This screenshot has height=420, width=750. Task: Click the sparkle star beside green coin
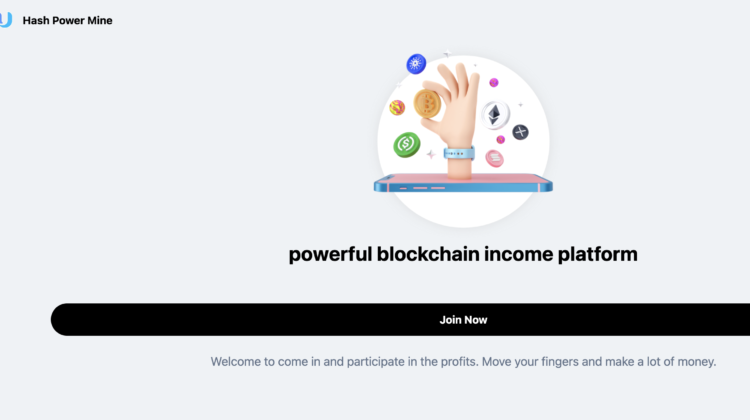click(x=430, y=154)
